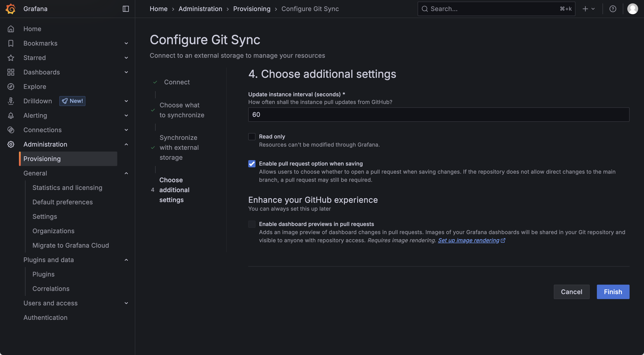
Task: Click the external link icon after image rendering
Action: click(503, 240)
